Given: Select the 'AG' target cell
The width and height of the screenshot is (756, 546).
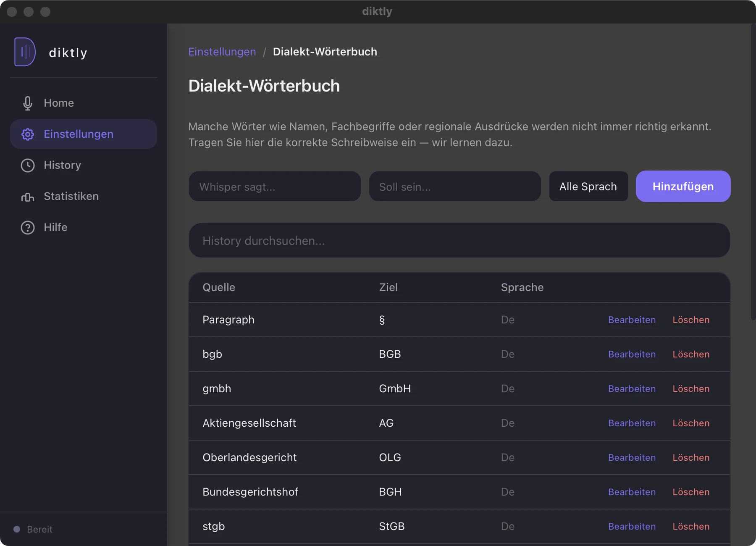Looking at the screenshot, I should click(386, 423).
